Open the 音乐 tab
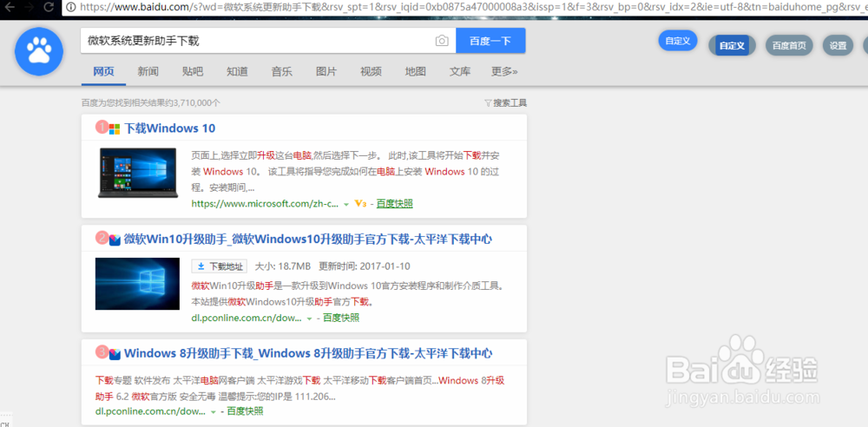Viewport: 868px width, 427px height. pyautogui.click(x=282, y=71)
